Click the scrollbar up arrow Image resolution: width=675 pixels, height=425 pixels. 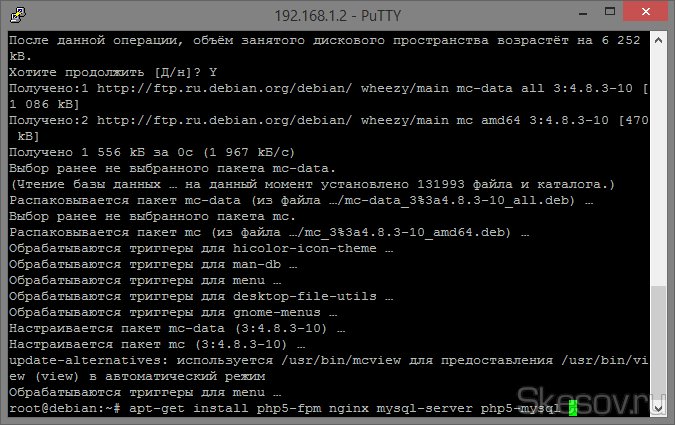[659, 39]
